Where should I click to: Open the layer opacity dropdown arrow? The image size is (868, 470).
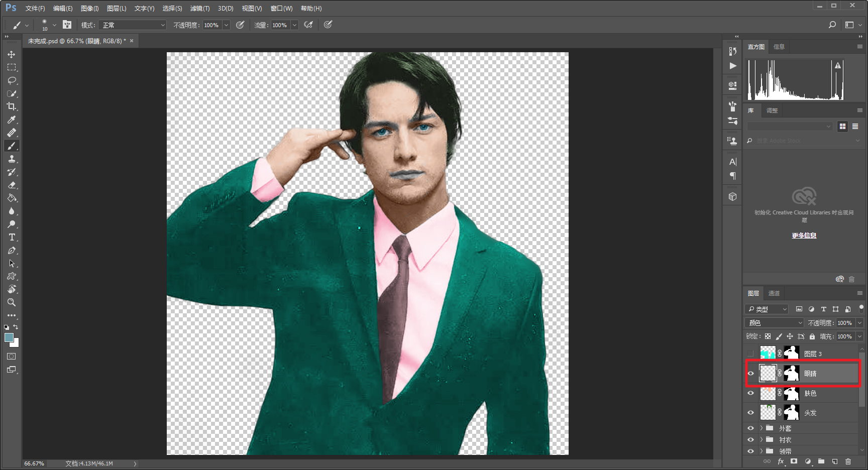(860, 323)
